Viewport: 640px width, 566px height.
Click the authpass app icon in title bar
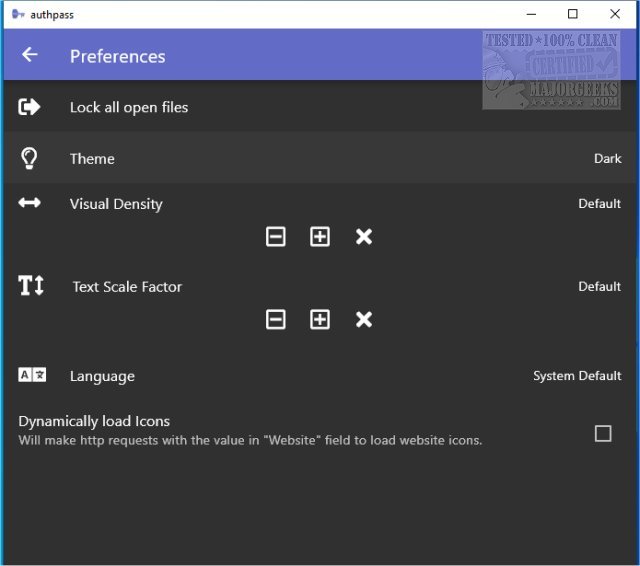(18, 14)
